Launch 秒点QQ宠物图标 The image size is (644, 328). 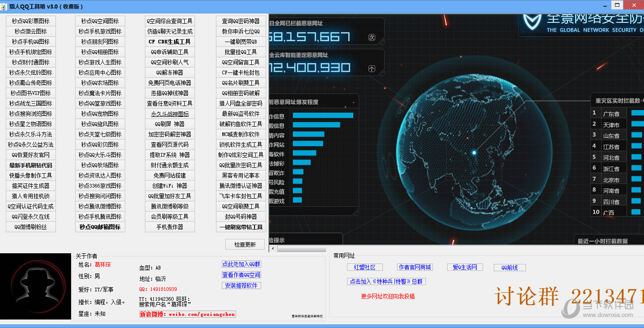coord(100,114)
